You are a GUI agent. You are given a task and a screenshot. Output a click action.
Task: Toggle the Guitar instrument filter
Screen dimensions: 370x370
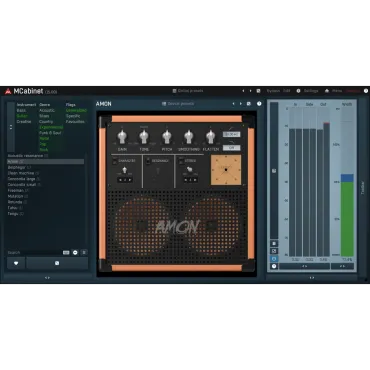tap(22, 116)
